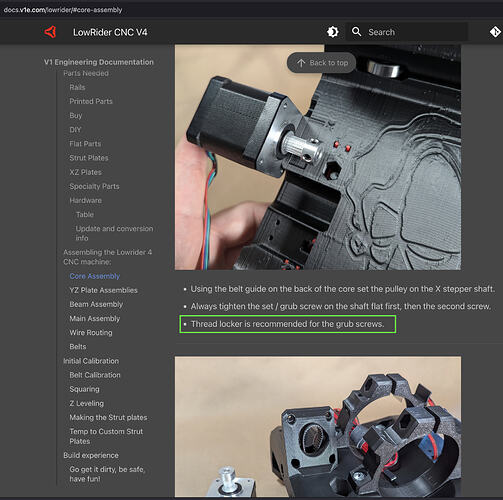The width and height of the screenshot is (503, 500).
Task: Click the browser address bar URL
Action: [63, 10]
